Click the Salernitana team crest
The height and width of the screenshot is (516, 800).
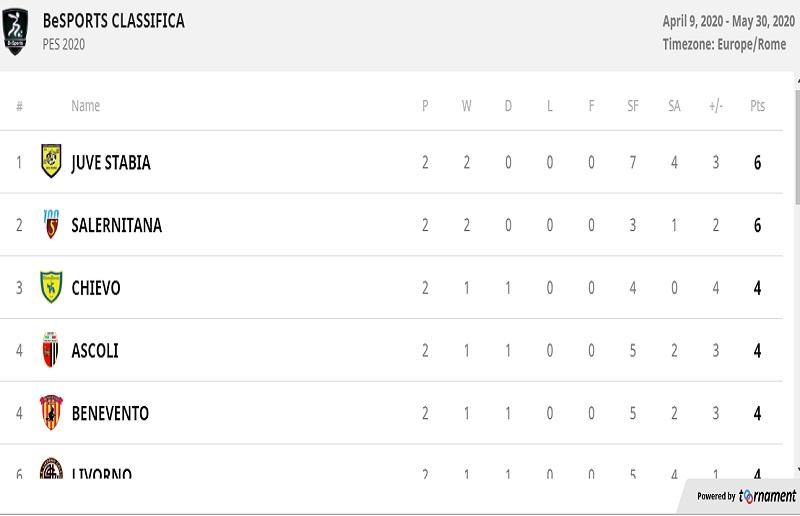51,224
